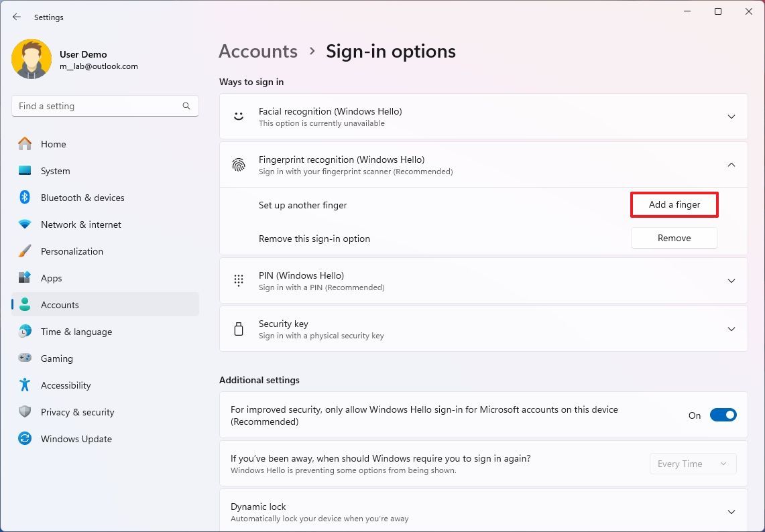Open Bluetooth & devices settings

(82, 198)
